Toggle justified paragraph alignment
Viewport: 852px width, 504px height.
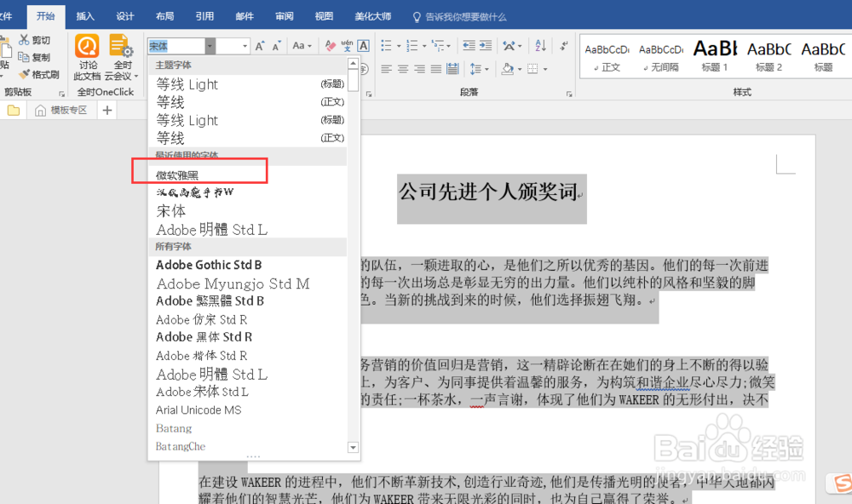[x=436, y=70]
